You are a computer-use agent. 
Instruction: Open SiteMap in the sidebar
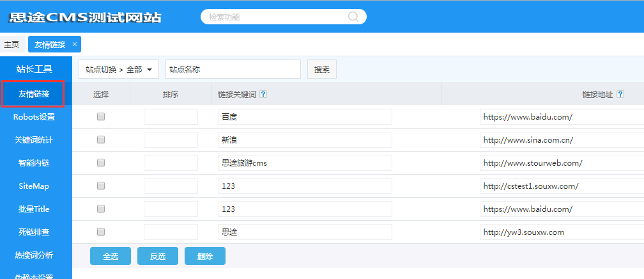coord(34,186)
